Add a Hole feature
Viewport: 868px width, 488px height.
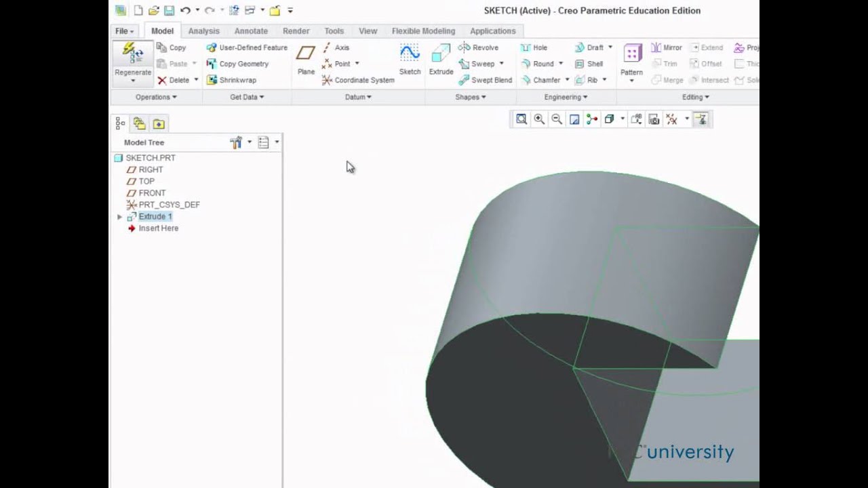pyautogui.click(x=534, y=47)
